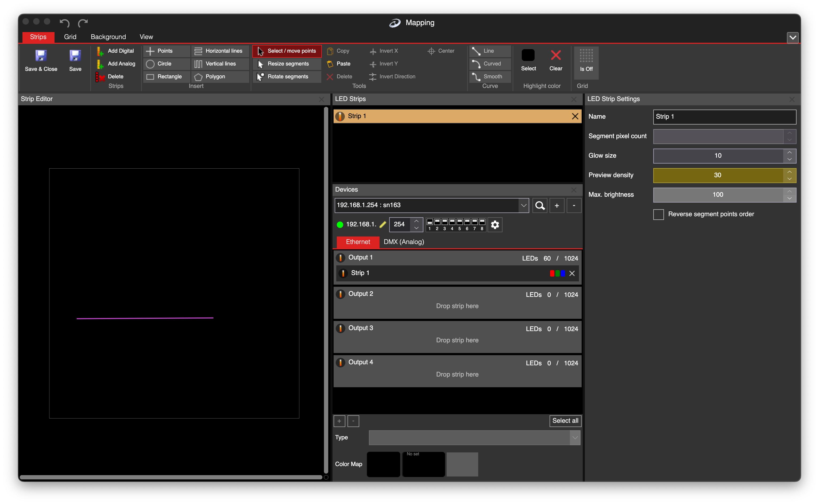Switch to DMX (Analog) tab

(x=404, y=242)
